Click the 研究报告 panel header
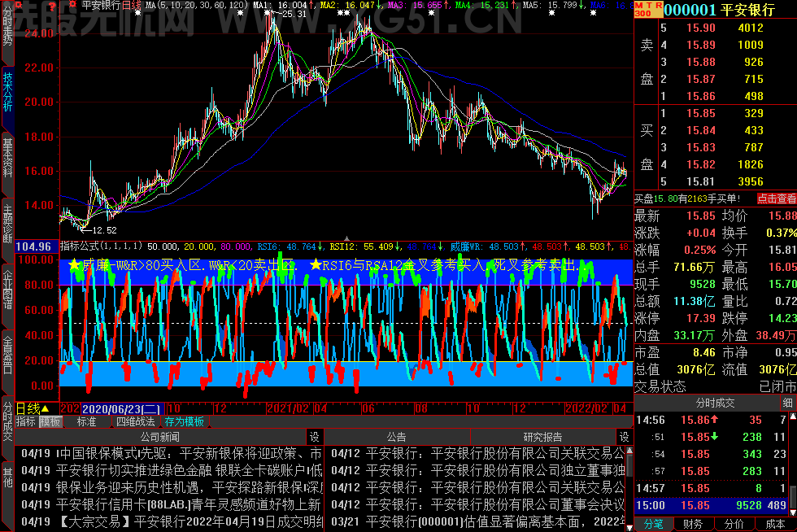This screenshot has height=532, width=797. 543,437
